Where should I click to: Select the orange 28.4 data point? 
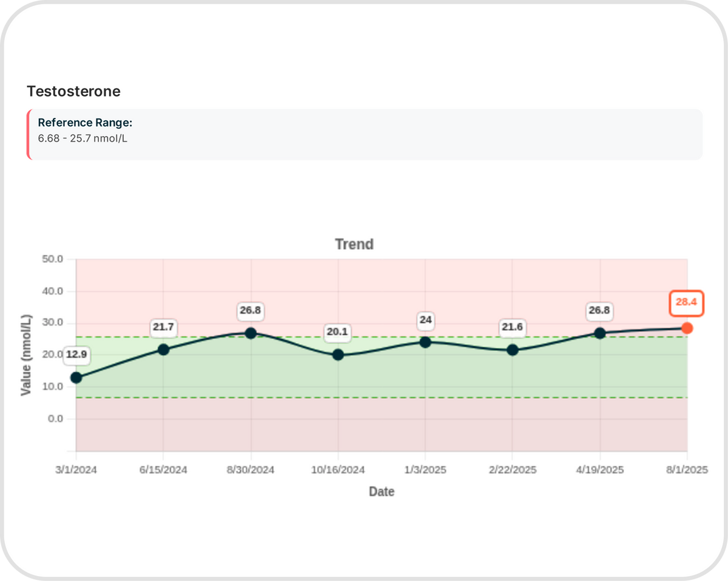tap(687, 328)
